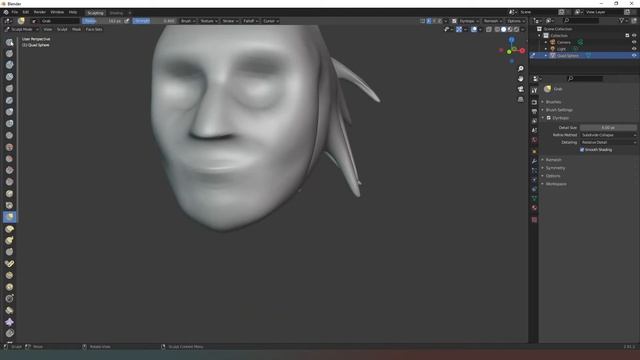Screen dimensions: 640x360
Task: Open Detailing dropdown
Action: [608, 142]
